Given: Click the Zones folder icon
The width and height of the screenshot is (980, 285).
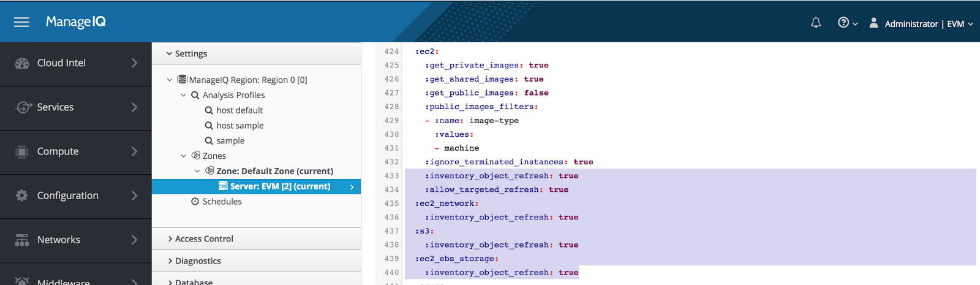Looking at the screenshot, I should (x=196, y=156).
